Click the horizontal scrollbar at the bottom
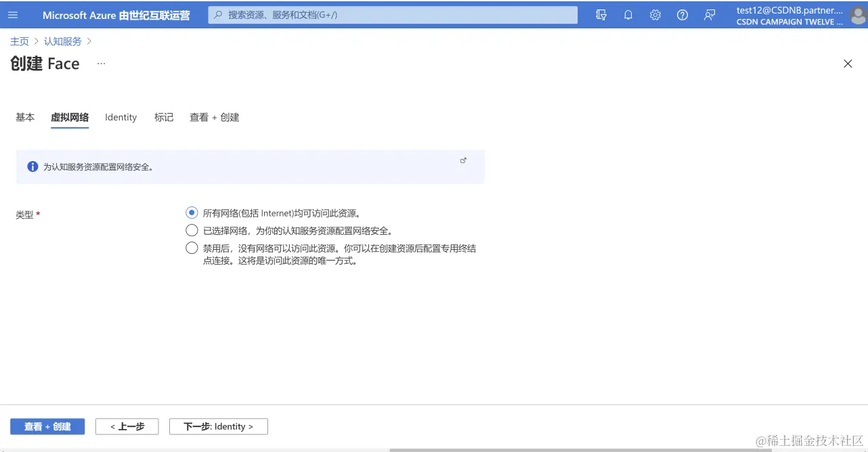Image resolution: width=868 pixels, height=452 pixels. tap(580, 449)
